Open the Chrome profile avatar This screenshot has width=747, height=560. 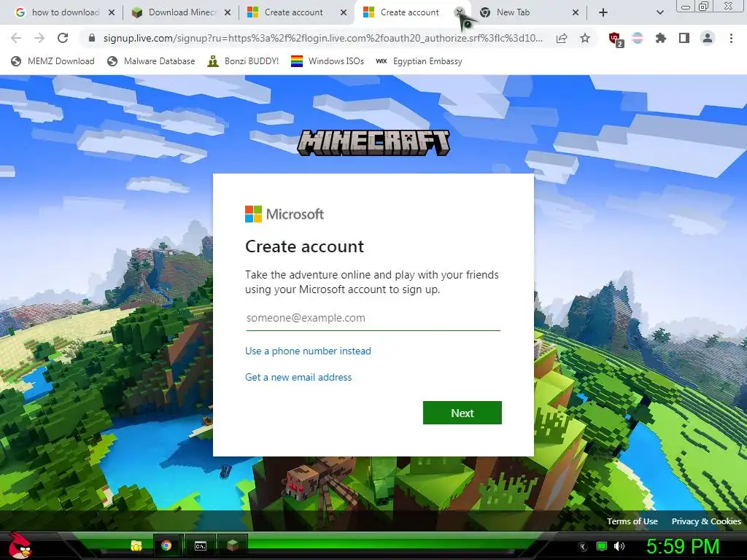[708, 38]
